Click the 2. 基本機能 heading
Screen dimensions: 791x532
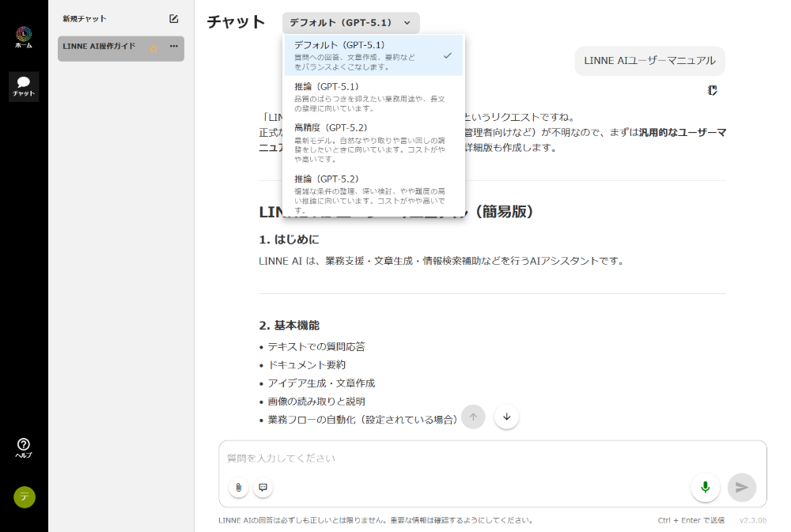pyautogui.click(x=289, y=326)
